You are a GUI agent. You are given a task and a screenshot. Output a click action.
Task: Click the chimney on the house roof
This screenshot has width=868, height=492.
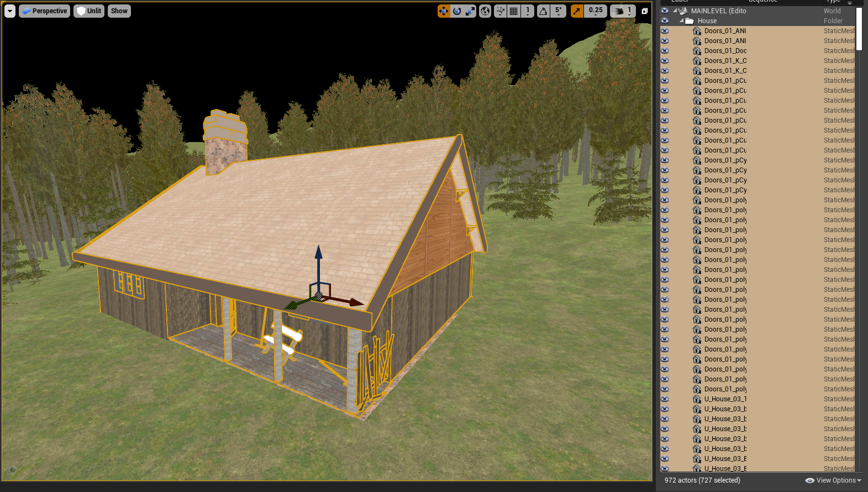225,142
